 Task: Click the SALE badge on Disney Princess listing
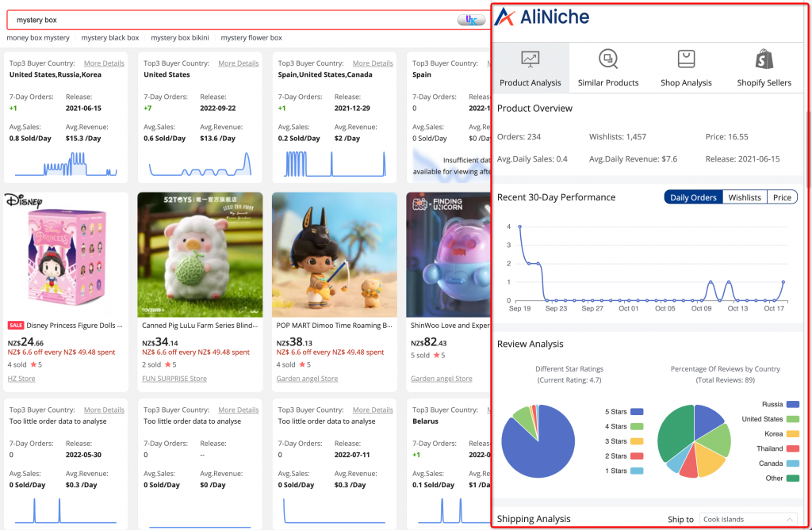(x=16, y=326)
